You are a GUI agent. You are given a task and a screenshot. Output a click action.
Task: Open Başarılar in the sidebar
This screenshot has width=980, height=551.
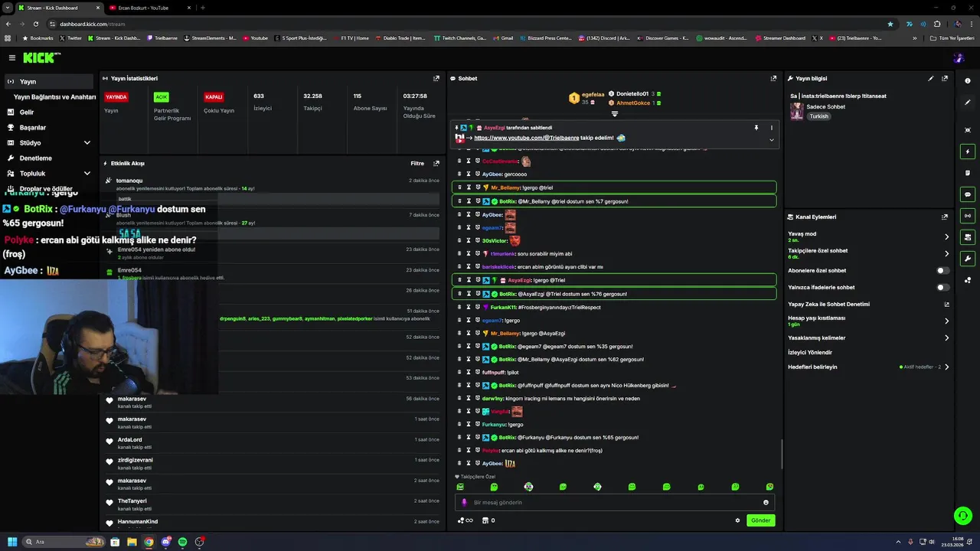point(33,127)
